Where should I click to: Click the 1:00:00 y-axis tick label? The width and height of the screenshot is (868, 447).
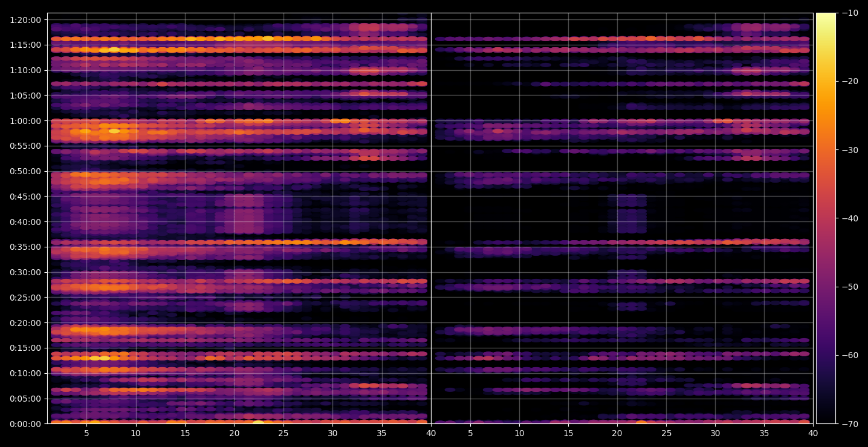[x=25, y=121]
